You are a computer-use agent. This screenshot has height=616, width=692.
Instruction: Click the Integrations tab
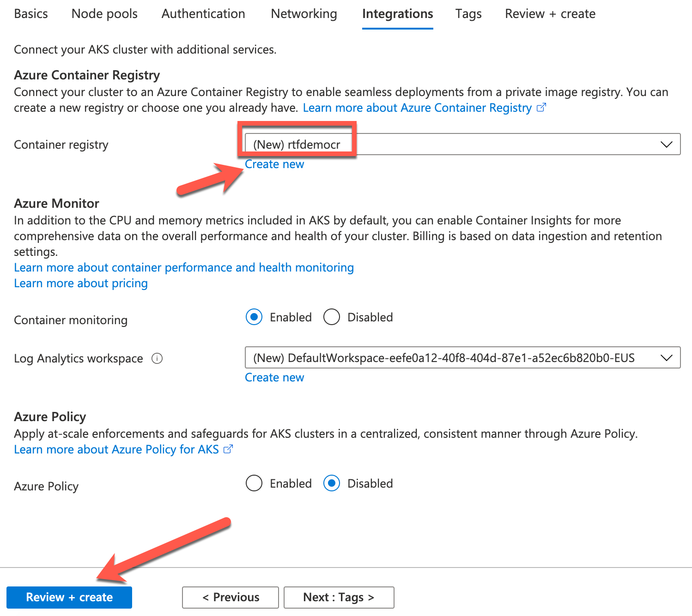(x=398, y=14)
